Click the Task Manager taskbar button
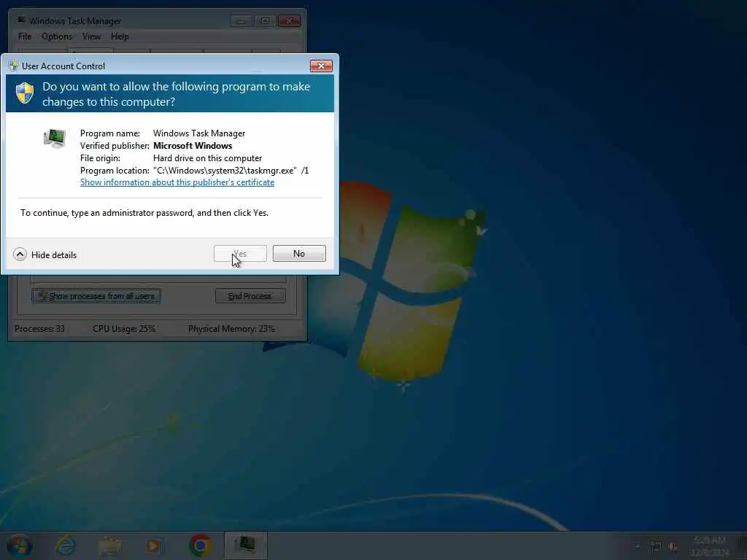Image resolution: width=747 pixels, height=560 pixels. point(246,545)
